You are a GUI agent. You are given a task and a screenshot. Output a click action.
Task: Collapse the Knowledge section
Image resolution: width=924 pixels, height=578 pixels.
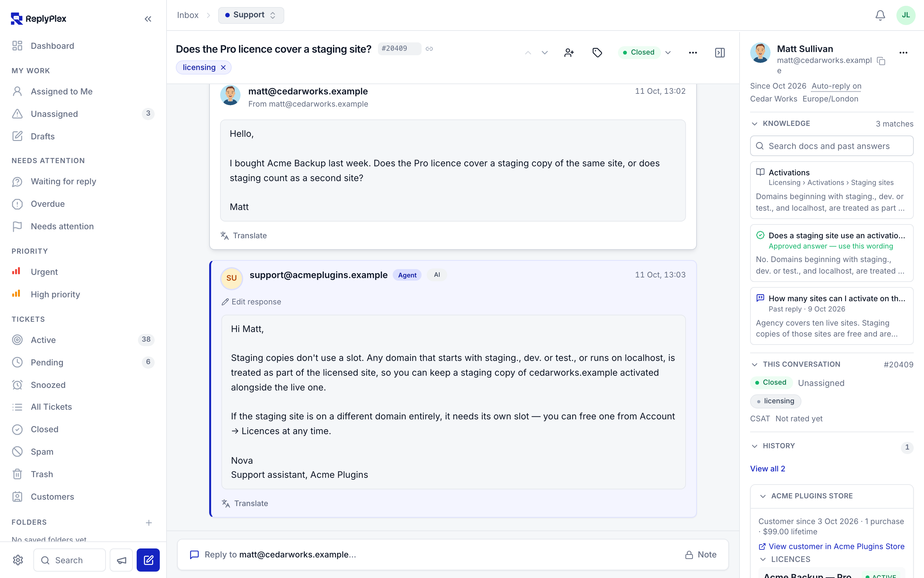pos(781,124)
